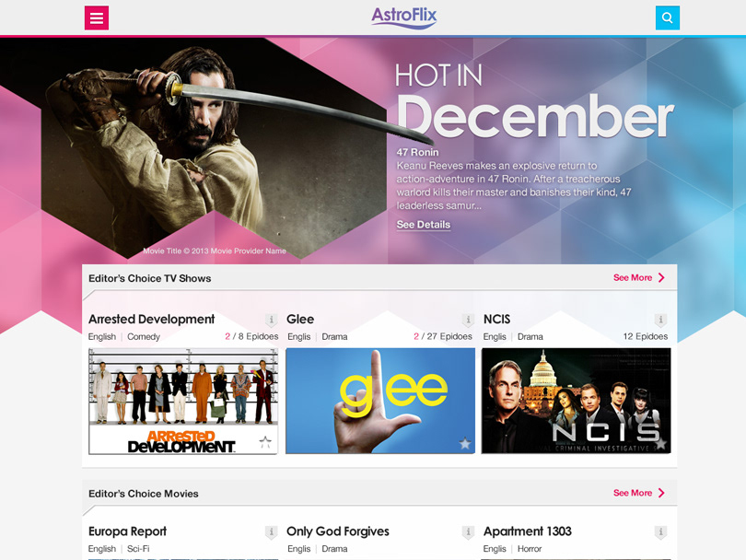Toggle favorite star on Glee poster
The image size is (746, 560).
click(x=465, y=443)
